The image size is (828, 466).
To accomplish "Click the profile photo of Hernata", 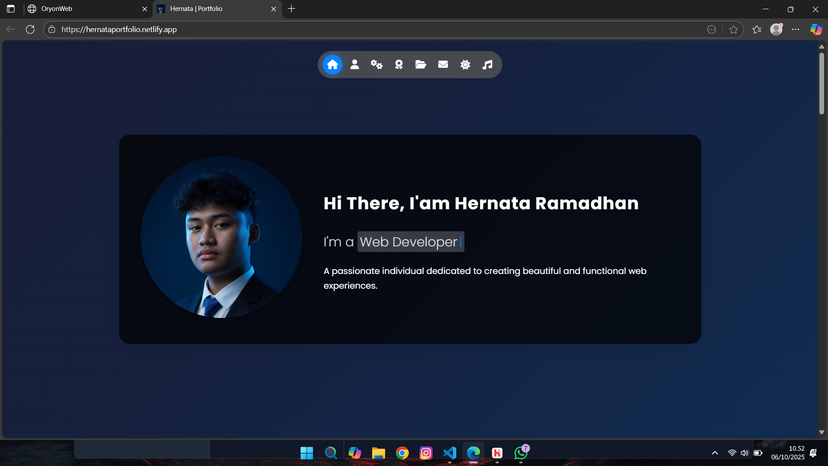I will pos(221,237).
